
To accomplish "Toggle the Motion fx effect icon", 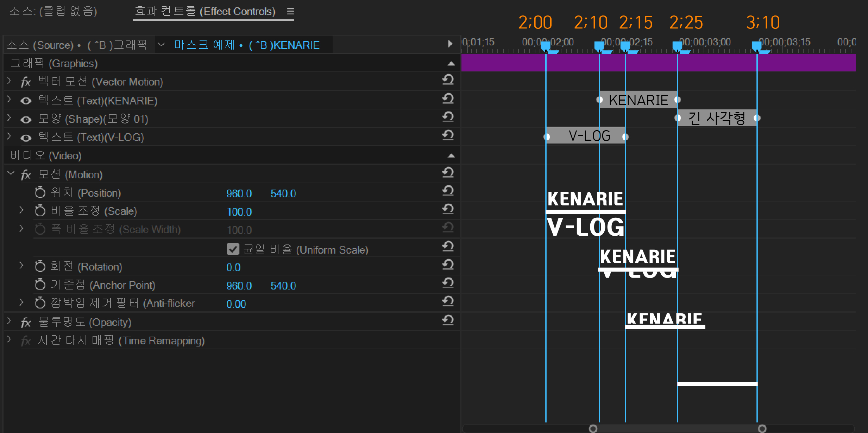I will pos(26,175).
